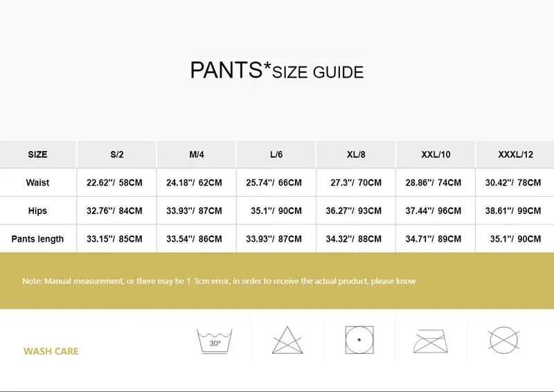Click the 22.62"/ 58CM waist cell
The height and width of the screenshot is (392, 554).
point(115,183)
